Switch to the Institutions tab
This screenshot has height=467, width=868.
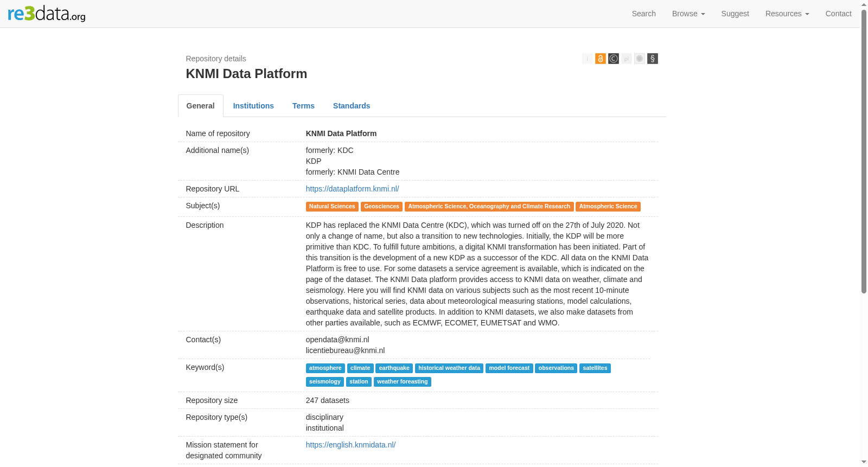point(253,106)
